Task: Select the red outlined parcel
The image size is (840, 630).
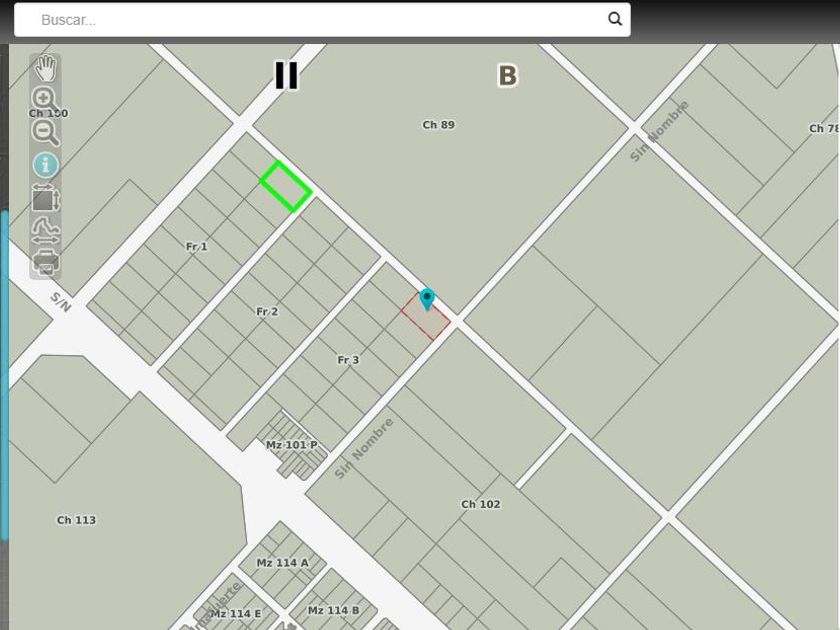Action: pos(425,317)
